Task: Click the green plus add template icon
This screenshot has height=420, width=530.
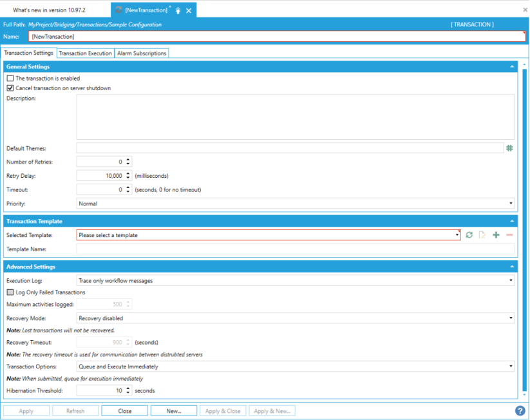Action: (x=496, y=235)
